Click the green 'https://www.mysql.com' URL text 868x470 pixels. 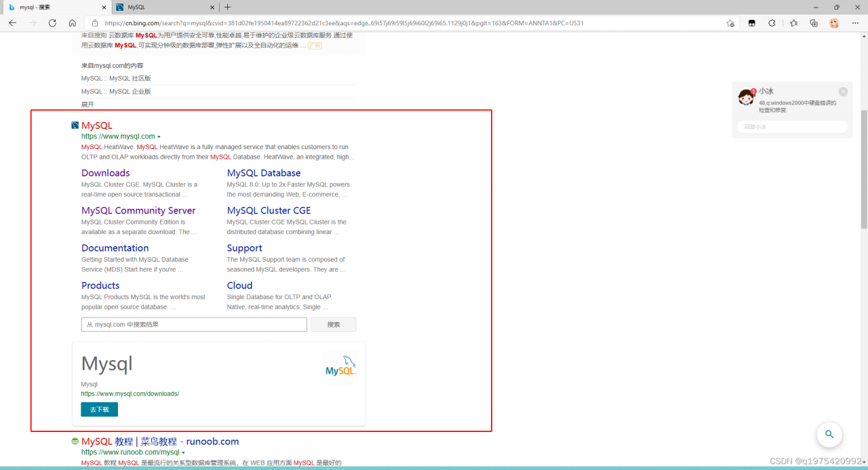[x=118, y=136]
